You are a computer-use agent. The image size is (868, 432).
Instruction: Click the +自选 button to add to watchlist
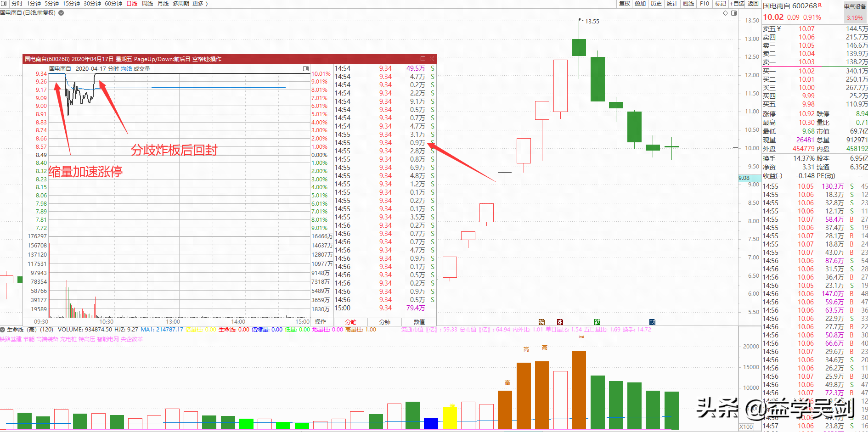click(738, 4)
